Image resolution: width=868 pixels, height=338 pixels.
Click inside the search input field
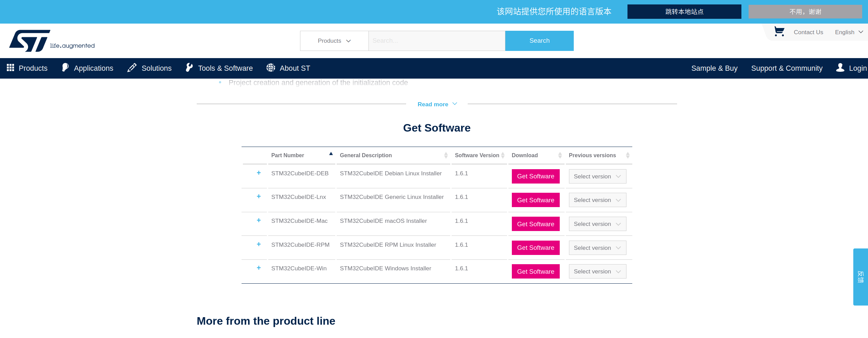[437, 41]
